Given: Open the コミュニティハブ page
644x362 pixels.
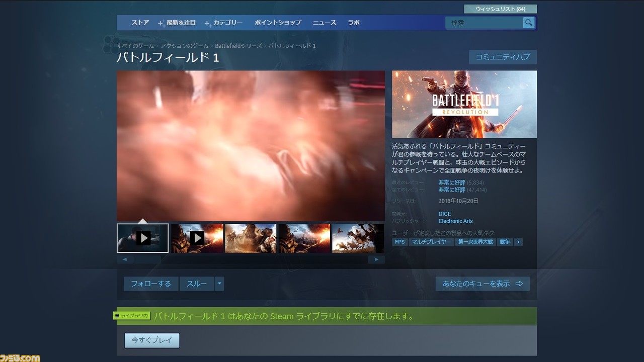Looking at the screenshot, I should [503, 57].
